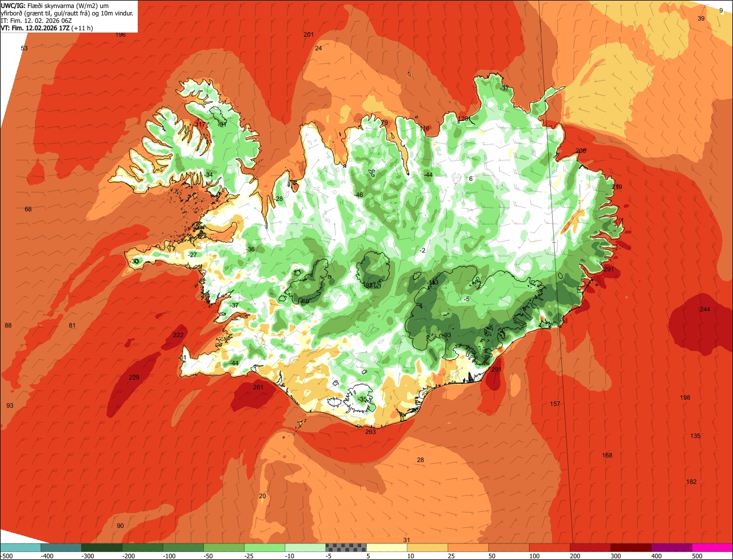Image resolution: width=733 pixels, height=560 pixels.
Task: Pick the palest green -10 to -5 swatch
Action: [x=305, y=547]
